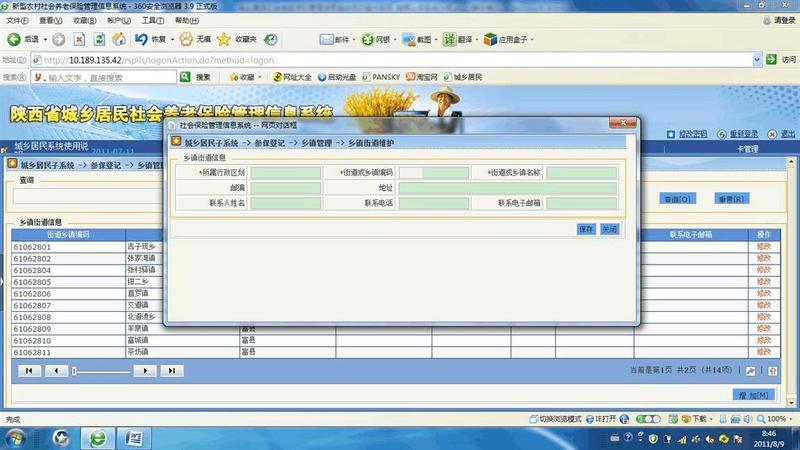Go to the last page of results
This screenshot has width=800, height=450.
tap(172, 370)
